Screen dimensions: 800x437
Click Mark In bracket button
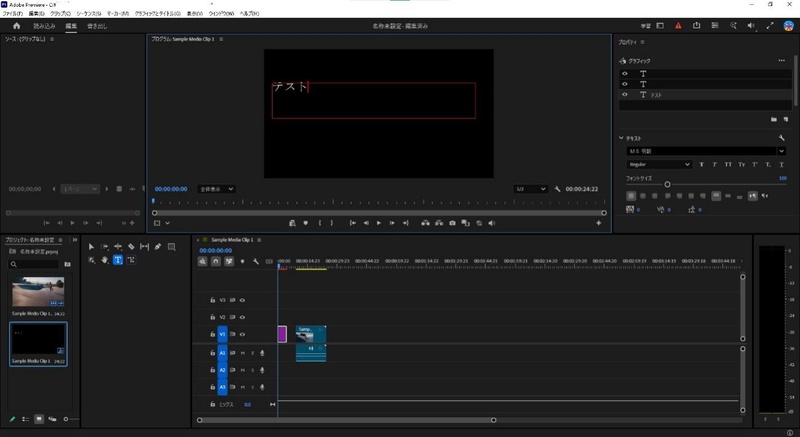coord(320,223)
